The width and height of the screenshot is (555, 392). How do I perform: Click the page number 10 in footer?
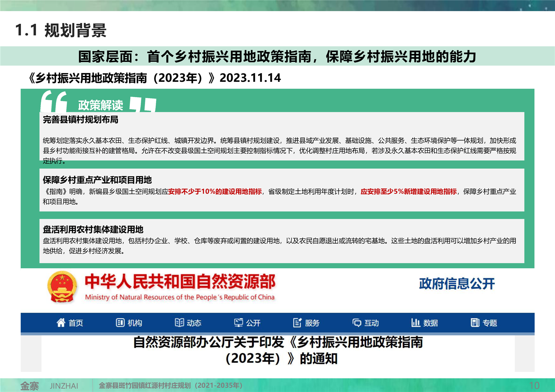534,385
